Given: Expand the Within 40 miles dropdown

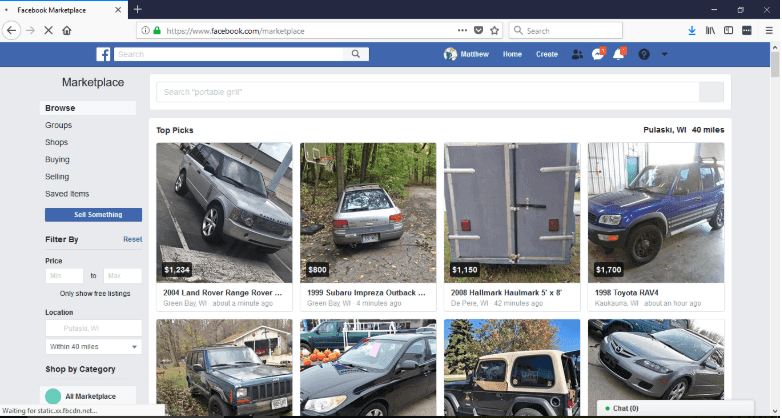Looking at the screenshot, I should (x=94, y=347).
